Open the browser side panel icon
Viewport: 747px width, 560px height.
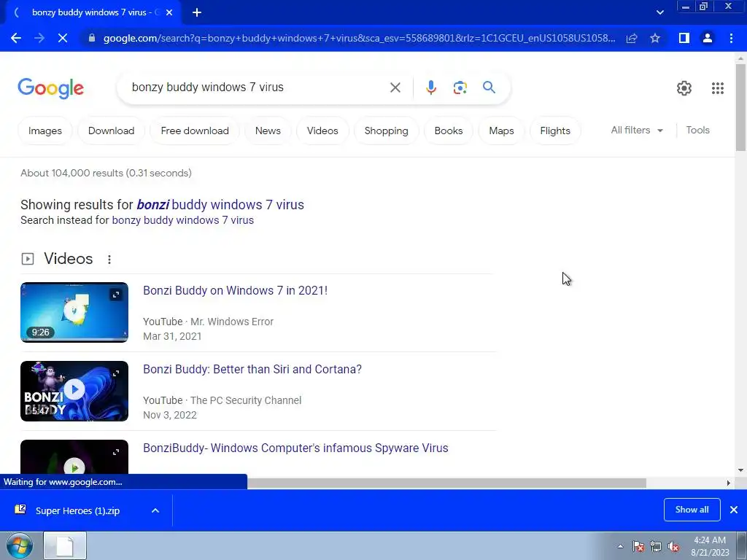(x=684, y=38)
